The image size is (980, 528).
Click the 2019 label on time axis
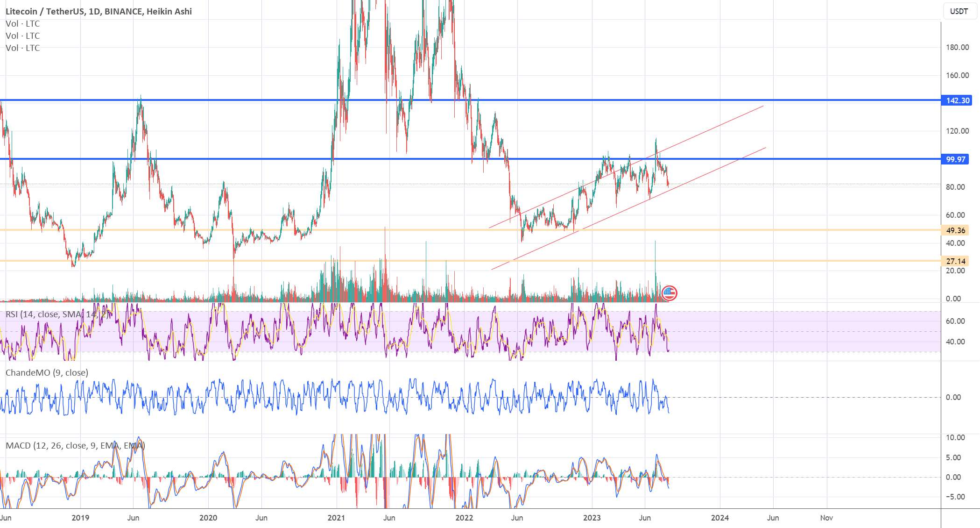[x=80, y=518]
